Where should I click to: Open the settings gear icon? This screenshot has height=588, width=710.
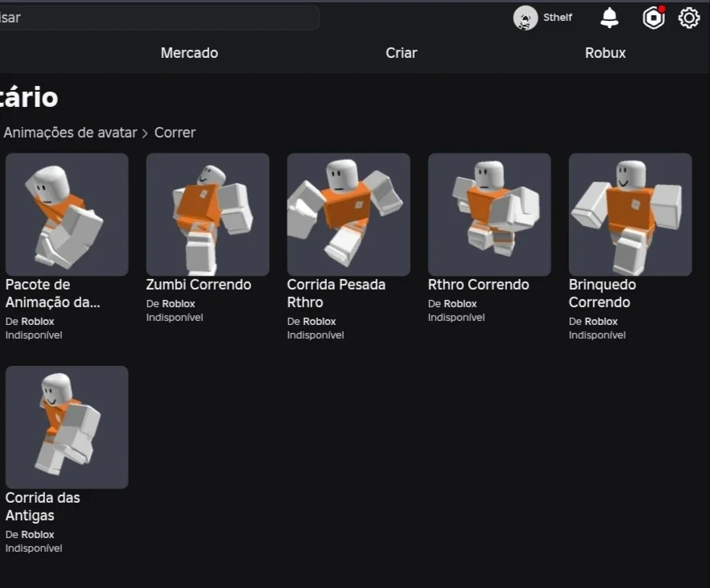point(689,18)
